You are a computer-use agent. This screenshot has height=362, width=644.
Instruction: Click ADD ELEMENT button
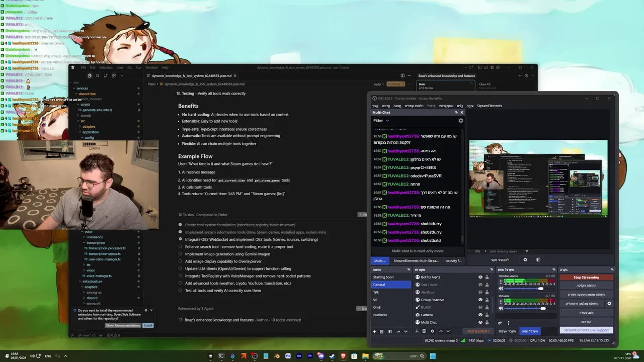(x=478, y=331)
